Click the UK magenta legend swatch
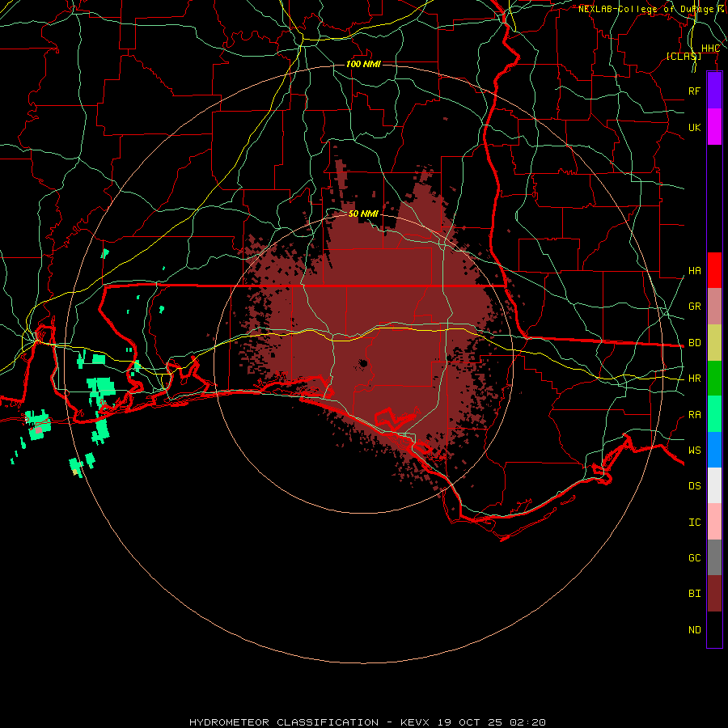Screen dimensions: 728x728 [x=714, y=127]
